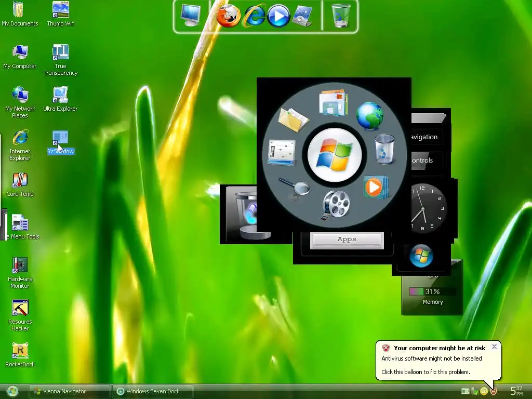
Task: Click the Windows logo in circular navigator center
Action: pos(335,155)
